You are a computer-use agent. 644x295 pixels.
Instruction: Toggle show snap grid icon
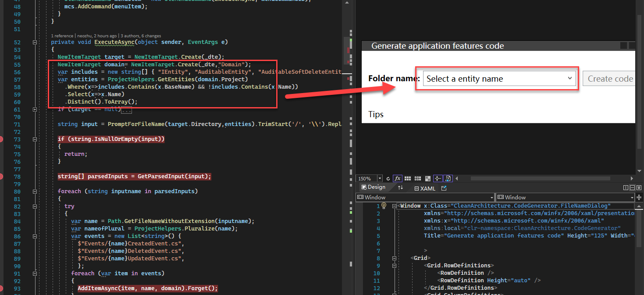(x=407, y=179)
